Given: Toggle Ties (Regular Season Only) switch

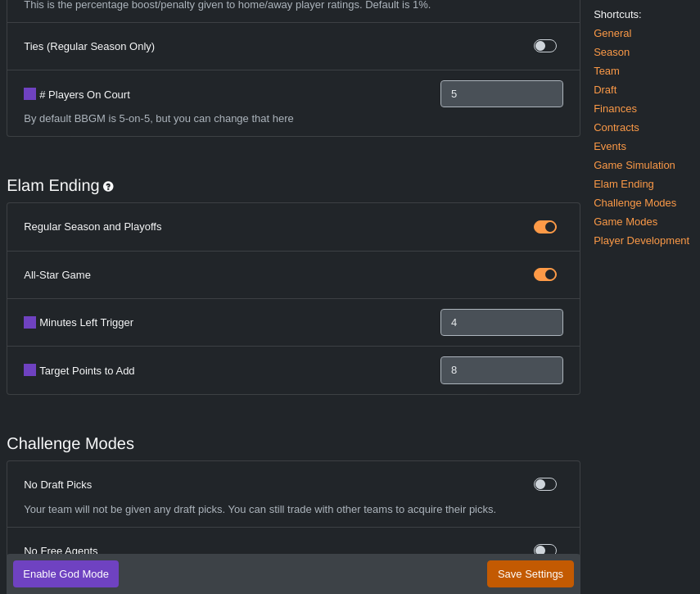Looking at the screenshot, I should (x=545, y=46).
